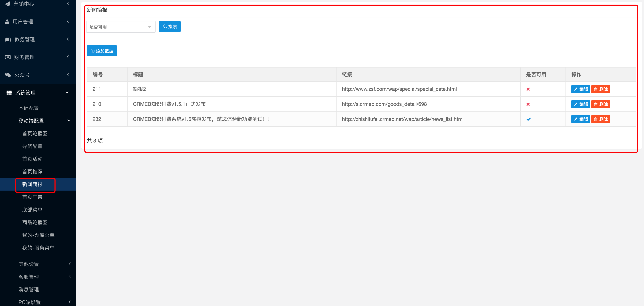Open the 底部菜单 menu item

point(32,210)
